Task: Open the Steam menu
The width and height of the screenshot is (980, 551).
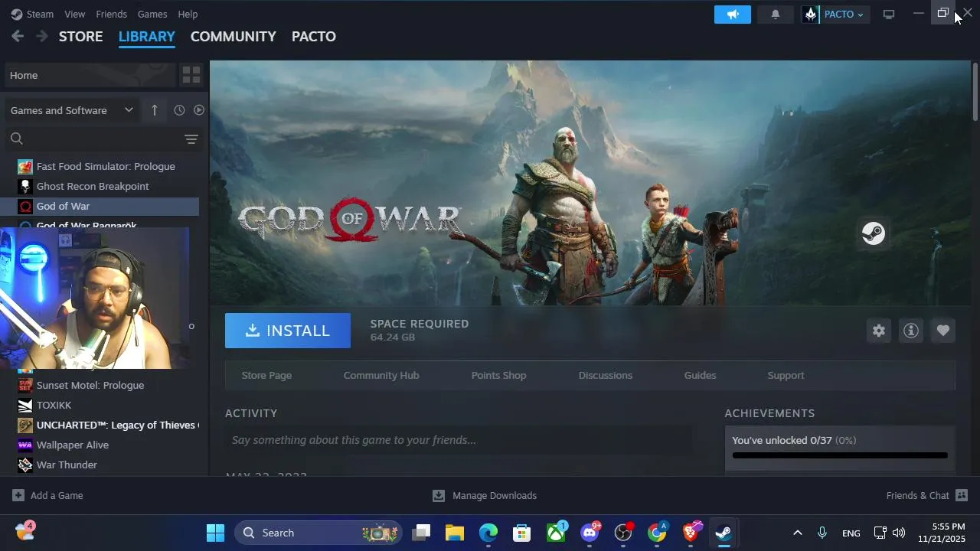Action: tap(32, 14)
